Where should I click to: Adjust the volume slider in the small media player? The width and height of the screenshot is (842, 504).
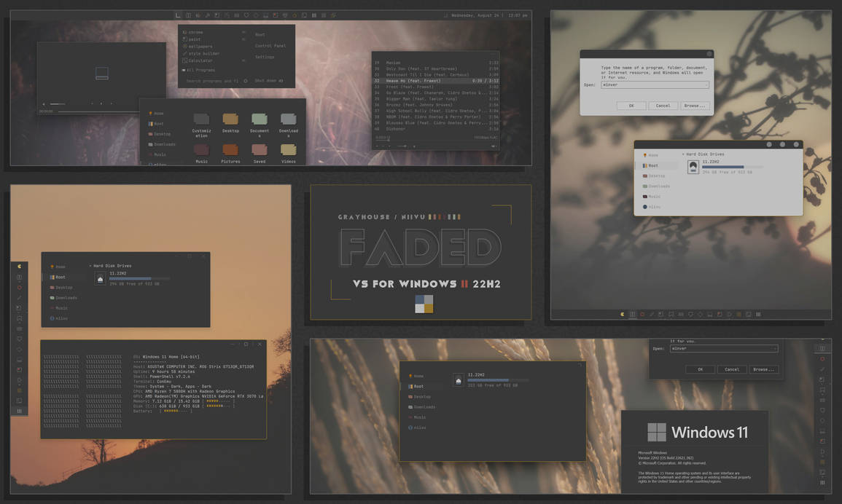coord(58,103)
